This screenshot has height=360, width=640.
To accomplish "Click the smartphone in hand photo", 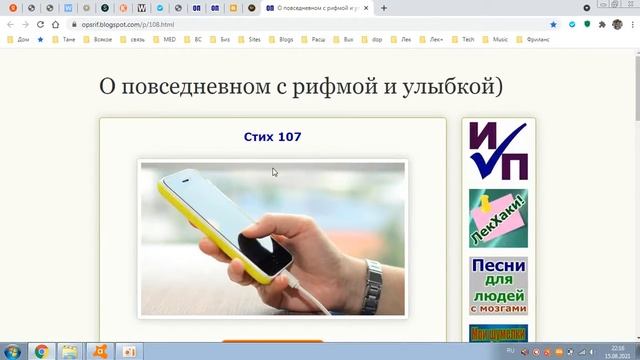I will 273,239.
